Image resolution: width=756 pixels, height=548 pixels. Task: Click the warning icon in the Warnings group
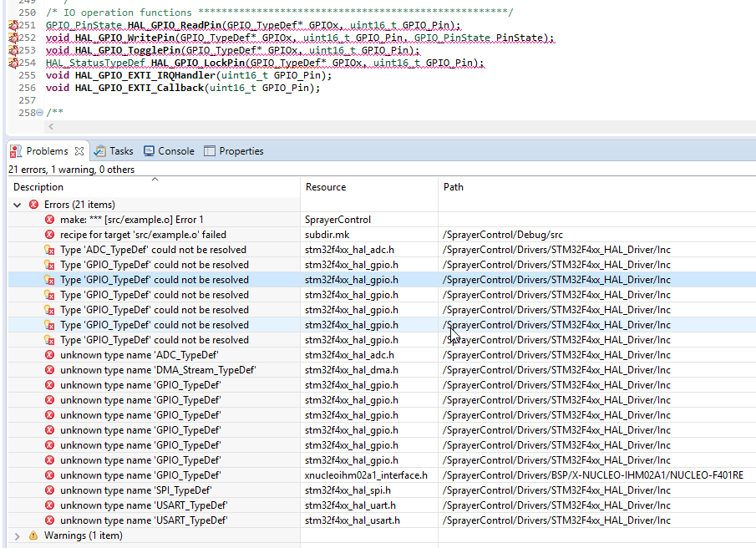(x=33, y=535)
